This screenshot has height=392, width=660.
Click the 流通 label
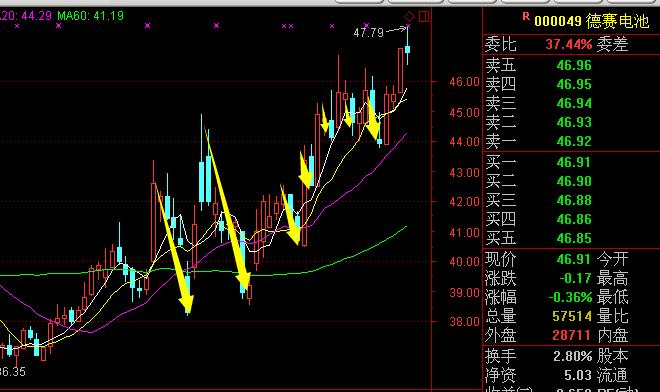[612, 375]
